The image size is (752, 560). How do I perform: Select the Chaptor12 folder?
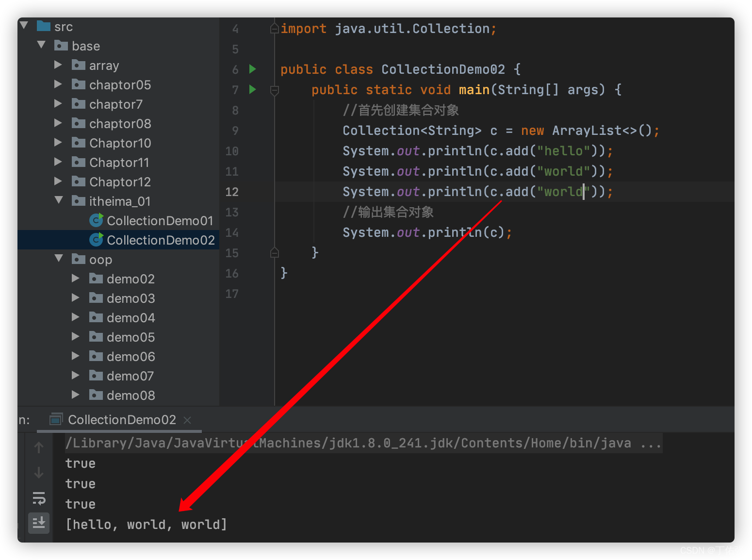coord(120,182)
